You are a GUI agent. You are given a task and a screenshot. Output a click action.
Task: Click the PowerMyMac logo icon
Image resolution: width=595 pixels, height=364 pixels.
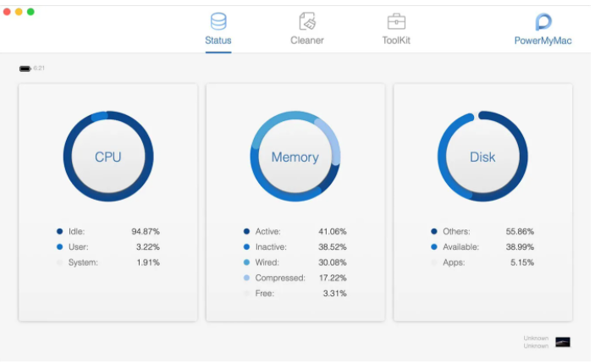click(x=543, y=22)
